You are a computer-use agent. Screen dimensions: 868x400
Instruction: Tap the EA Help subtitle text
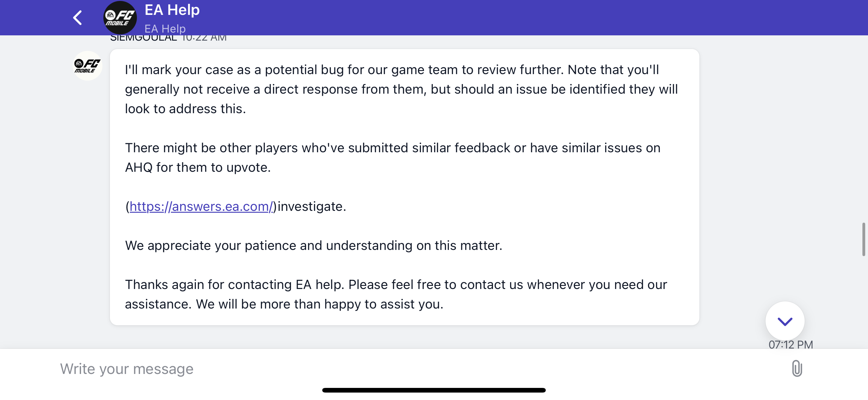165,29
